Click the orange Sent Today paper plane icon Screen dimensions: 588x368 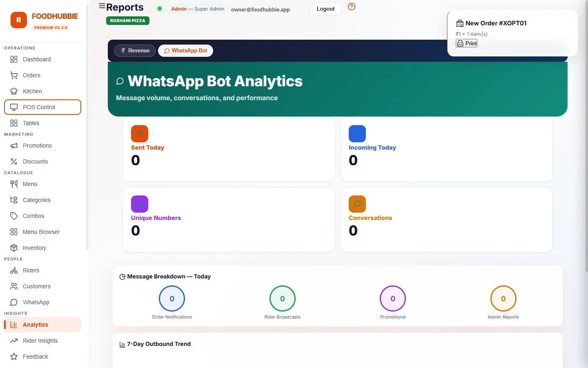pos(140,134)
